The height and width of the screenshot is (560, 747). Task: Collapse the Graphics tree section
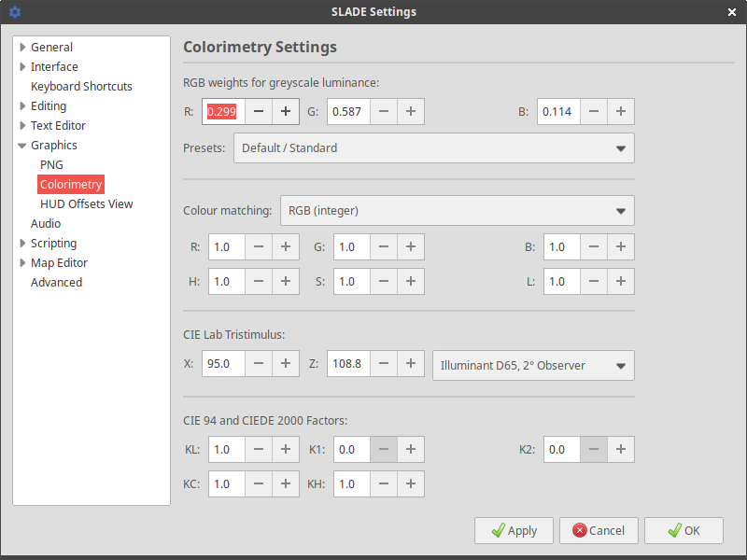click(22, 146)
